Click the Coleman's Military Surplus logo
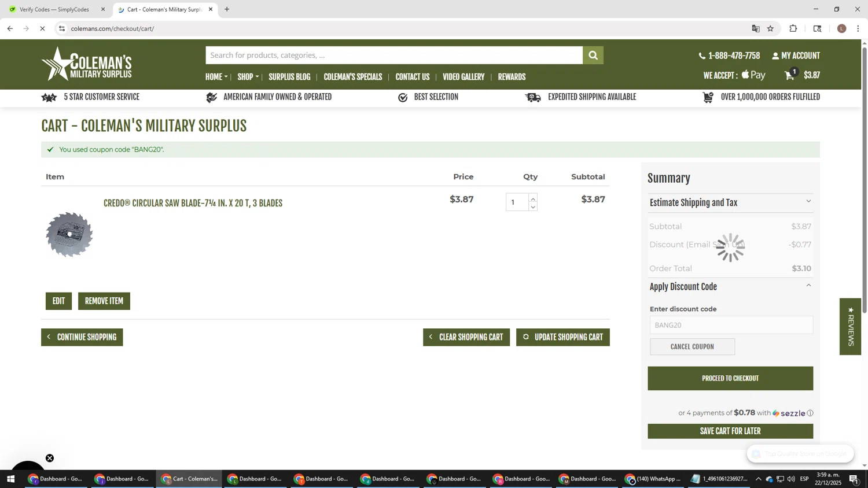The width and height of the screenshot is (868, 488). coord(87,64)
